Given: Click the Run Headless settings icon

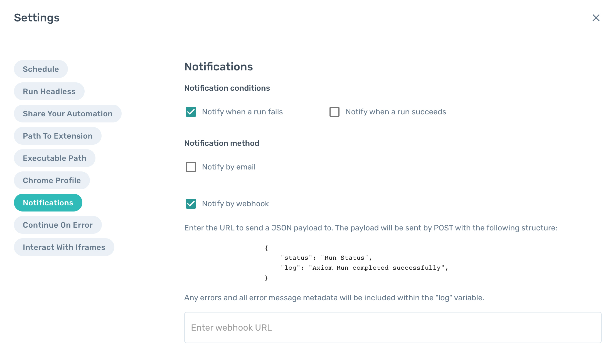Looking at the screenshot, I should coord(49,91).
